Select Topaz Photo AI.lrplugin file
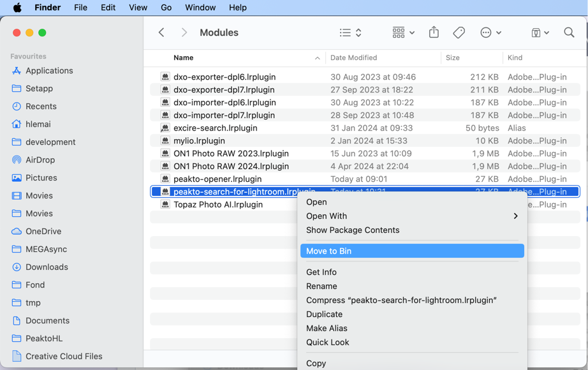This screenshot has height=370, width=588. 218,205
